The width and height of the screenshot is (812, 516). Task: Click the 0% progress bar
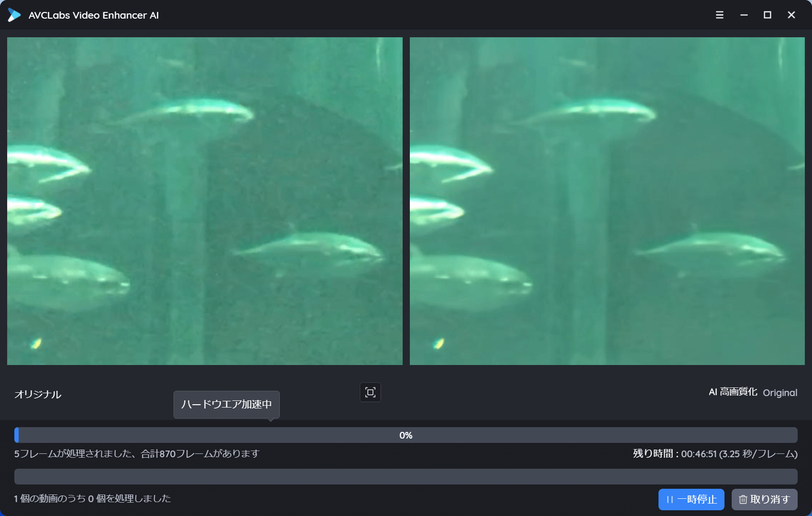click(x=406, y=435)
